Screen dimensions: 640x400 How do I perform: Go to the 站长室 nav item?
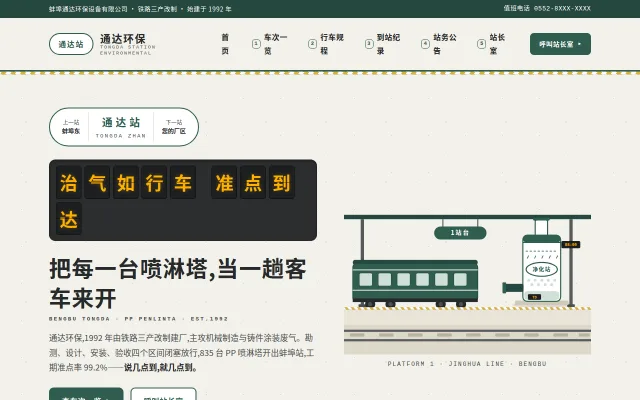tap(492, 44)
